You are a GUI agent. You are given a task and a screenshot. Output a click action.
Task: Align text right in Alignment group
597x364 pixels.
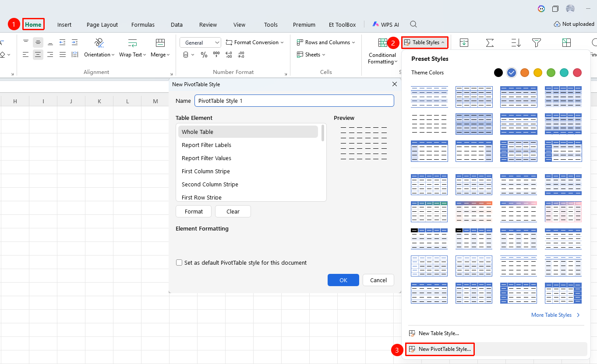click(50, 55)
